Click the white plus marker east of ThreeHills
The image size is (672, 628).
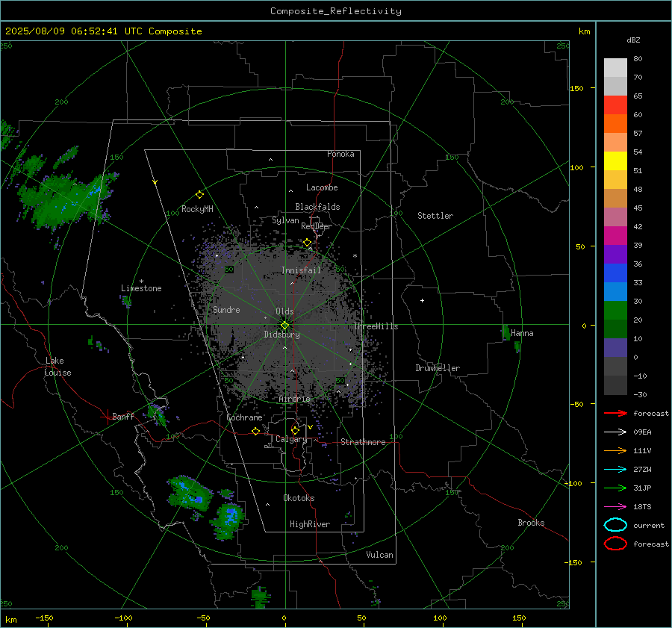click(x=422, y=300)
